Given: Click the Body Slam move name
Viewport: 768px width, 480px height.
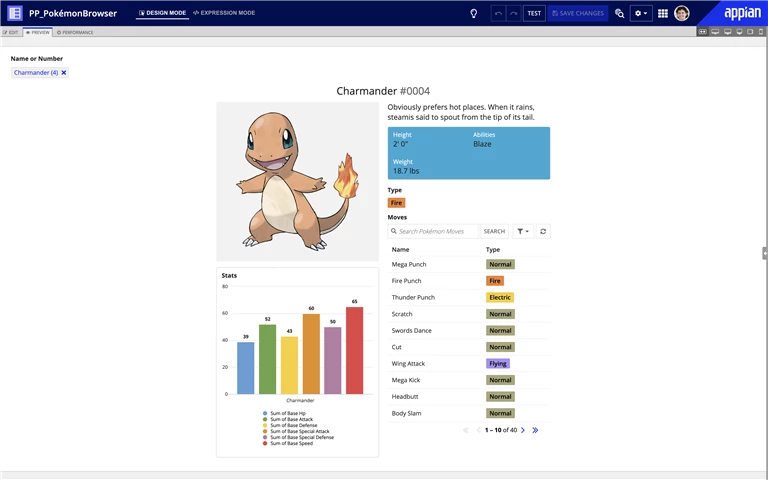Looking at the screenshot, I should tap(406, 413).
